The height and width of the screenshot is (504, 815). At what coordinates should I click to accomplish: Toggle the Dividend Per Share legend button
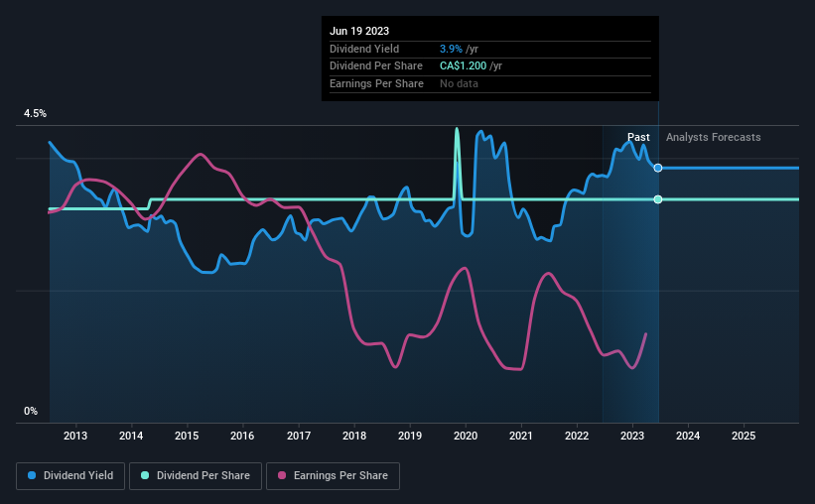[196, 476]
